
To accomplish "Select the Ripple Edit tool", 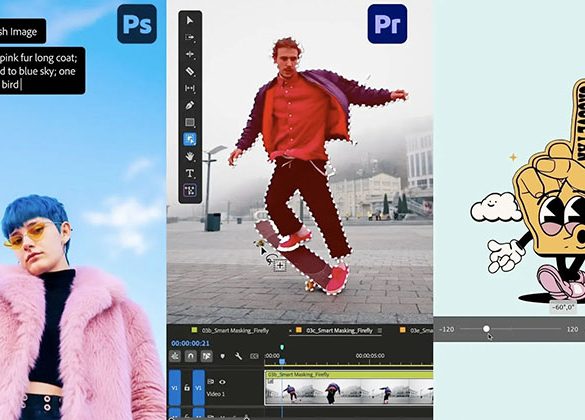I will (190, 54).
